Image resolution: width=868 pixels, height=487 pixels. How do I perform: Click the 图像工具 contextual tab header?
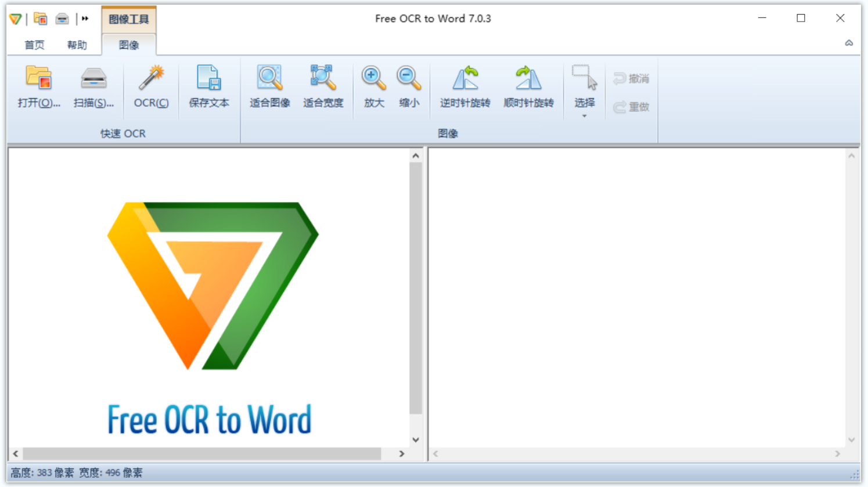[129, 19]
